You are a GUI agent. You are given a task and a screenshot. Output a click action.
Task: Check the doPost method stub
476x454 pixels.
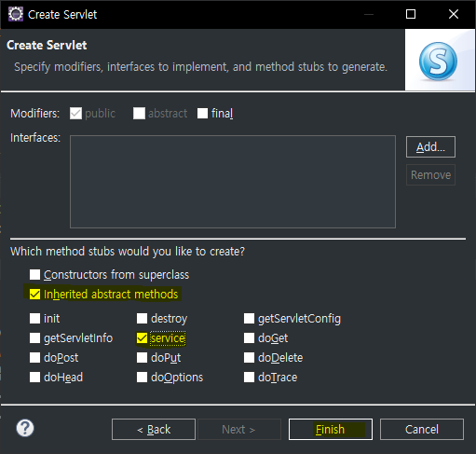[34, 358]
